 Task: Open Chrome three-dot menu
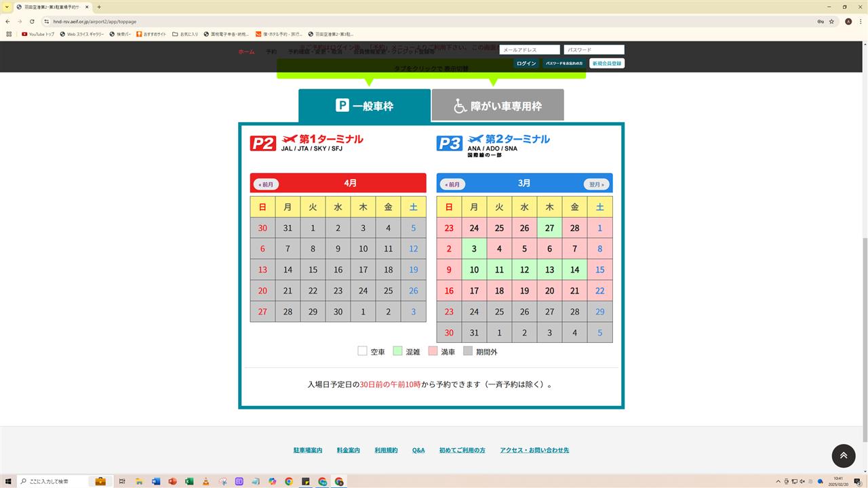pyautogui.click(x=861, y=21)
